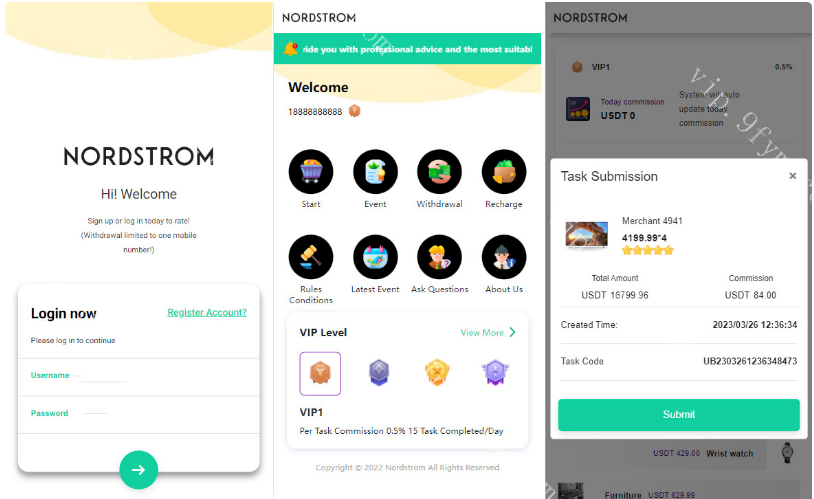This screenshot has height=499, width=814.
Task: Select the blue VIP2 badge
Action: (x=379, y=373)
